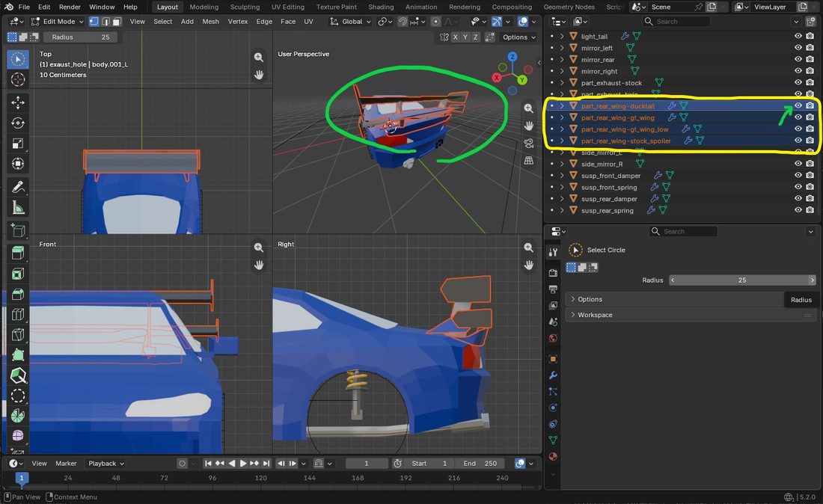Select the Loop Cut tool
Viewport: 823px width, 504px height.
[18, 314]
